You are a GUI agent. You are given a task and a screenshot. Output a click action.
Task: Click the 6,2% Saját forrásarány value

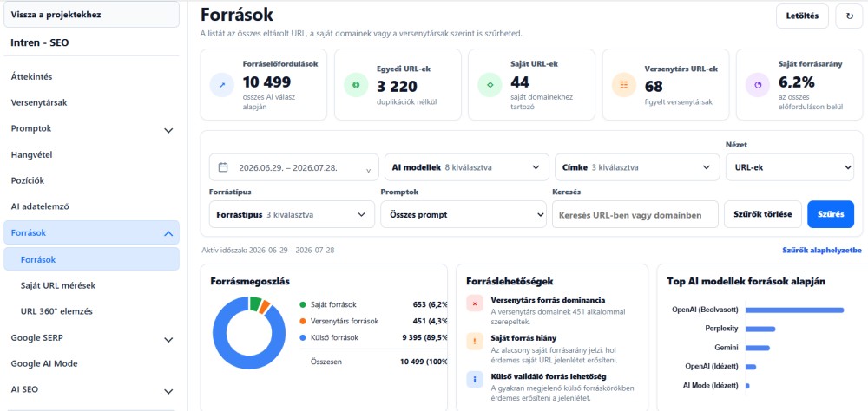(797, 82)
